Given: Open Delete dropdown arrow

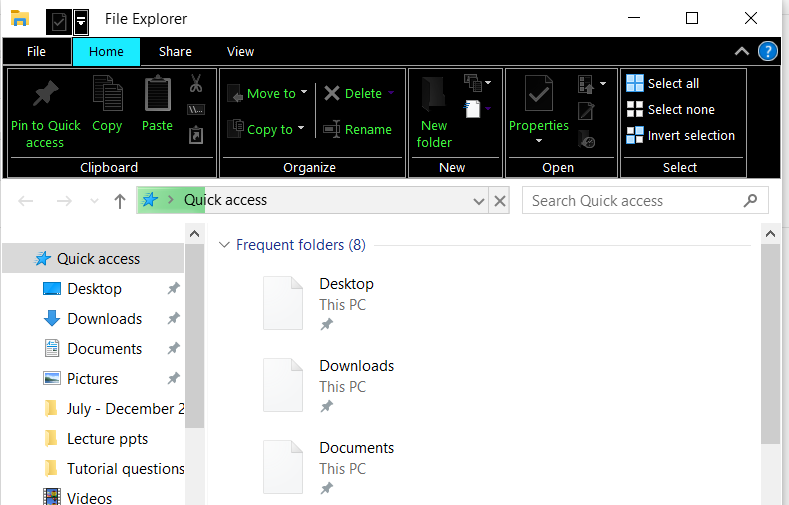Looking at the screenshot, I should pyautogui.click(x=391, y=93).
